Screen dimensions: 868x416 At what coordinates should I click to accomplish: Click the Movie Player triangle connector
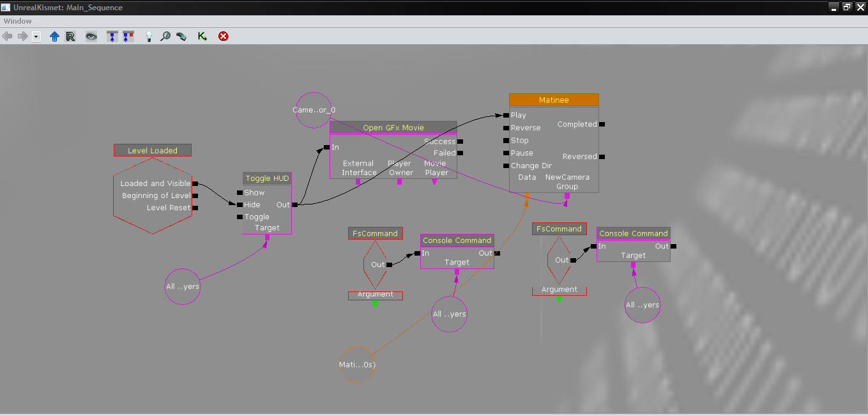[x=435, y=181]
